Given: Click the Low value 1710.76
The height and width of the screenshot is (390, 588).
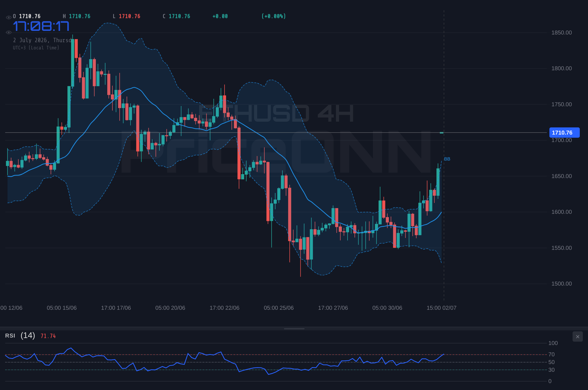Looking at the screenshot, I should tap(130, 16).
